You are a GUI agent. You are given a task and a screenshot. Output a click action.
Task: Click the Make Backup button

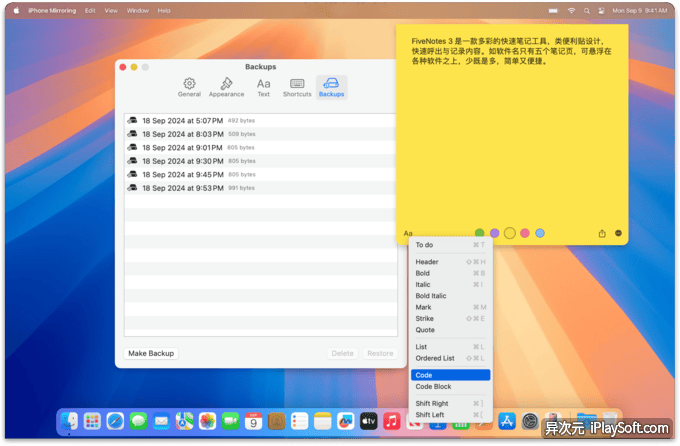click(x=151, y=353)
